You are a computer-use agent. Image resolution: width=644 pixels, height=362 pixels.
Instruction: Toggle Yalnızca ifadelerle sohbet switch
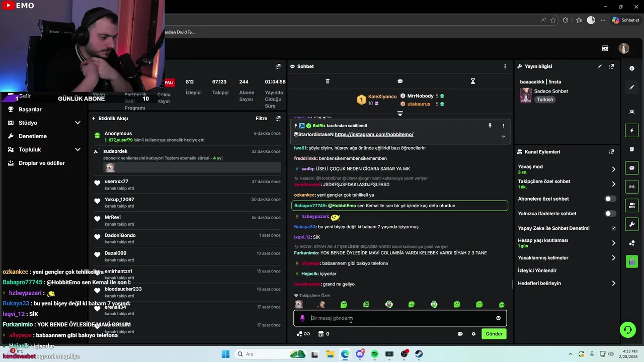point(610,214)
